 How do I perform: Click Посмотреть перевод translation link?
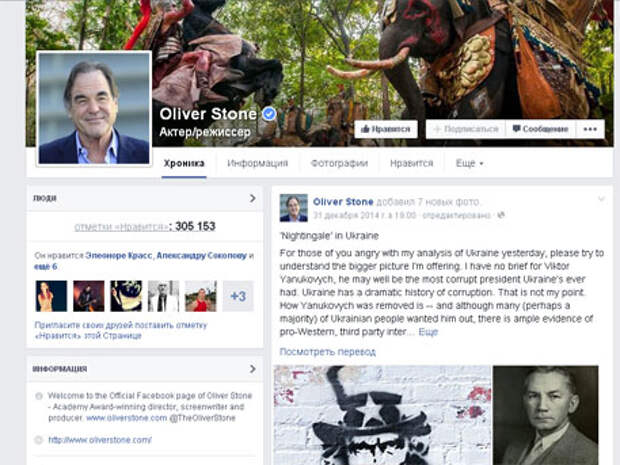(327, 352)
